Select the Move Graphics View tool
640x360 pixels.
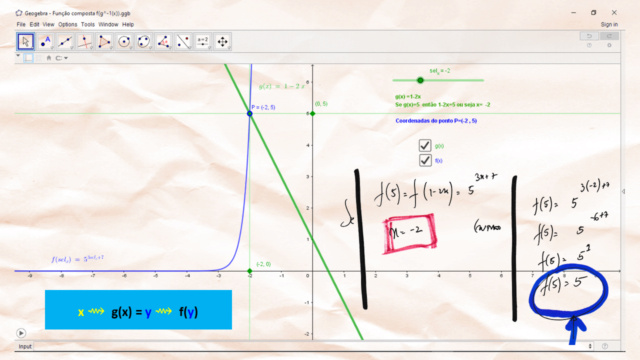tap(222, 42)
